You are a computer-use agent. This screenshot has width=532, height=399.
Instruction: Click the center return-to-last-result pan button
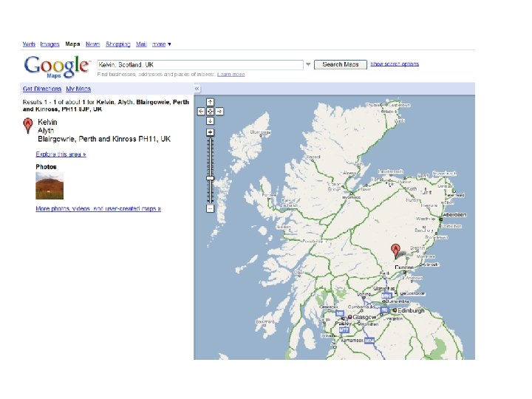[x=210, y=112]
